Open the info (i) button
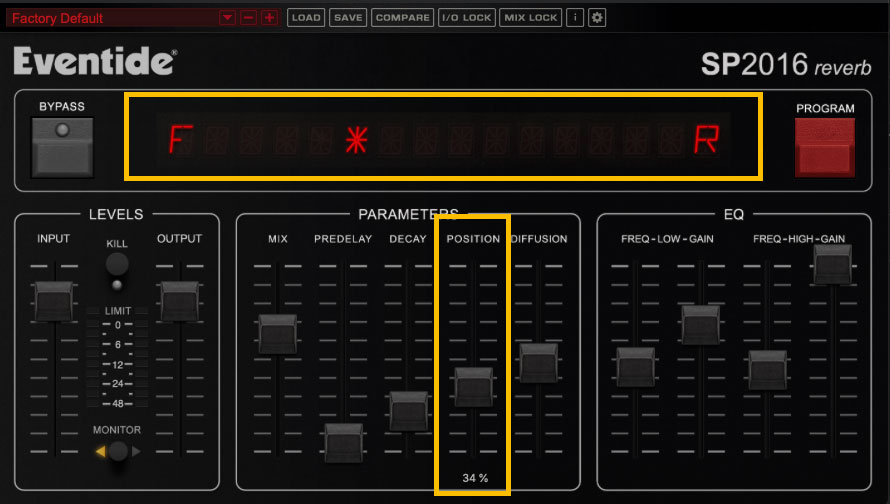 coord(574,18)
